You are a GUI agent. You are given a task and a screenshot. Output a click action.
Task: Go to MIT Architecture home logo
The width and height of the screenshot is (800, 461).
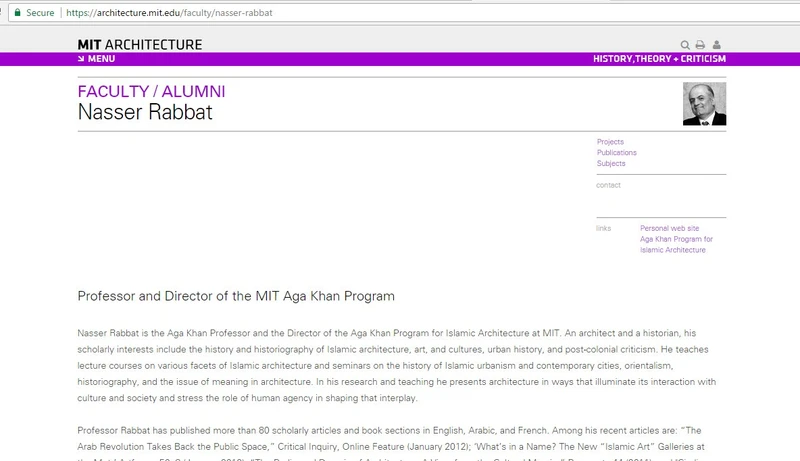pos(140,45)
